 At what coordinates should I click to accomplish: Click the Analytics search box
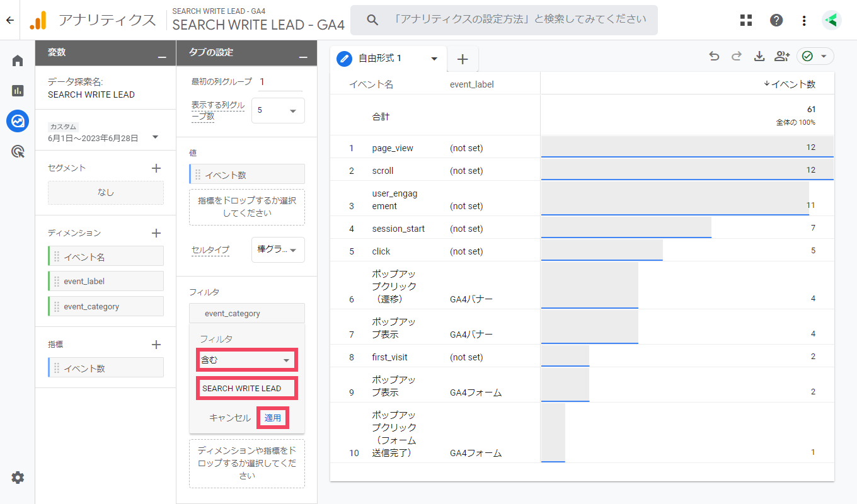(x=504, y=20)
